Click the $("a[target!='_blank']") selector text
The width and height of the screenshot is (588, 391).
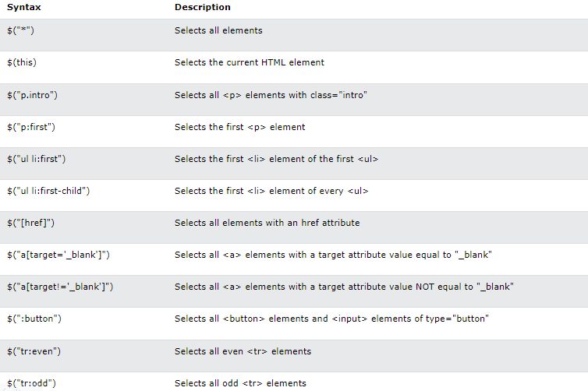pos(60,287)
